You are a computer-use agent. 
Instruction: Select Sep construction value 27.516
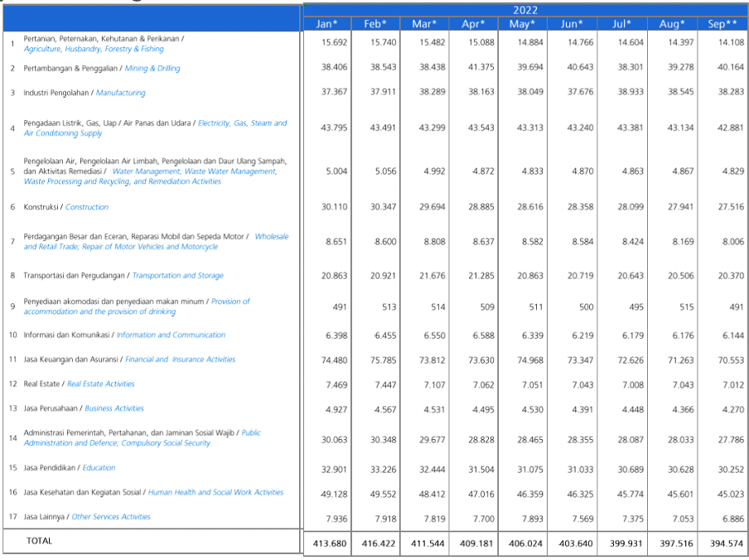pyautogui.click(x=731, y=207)
